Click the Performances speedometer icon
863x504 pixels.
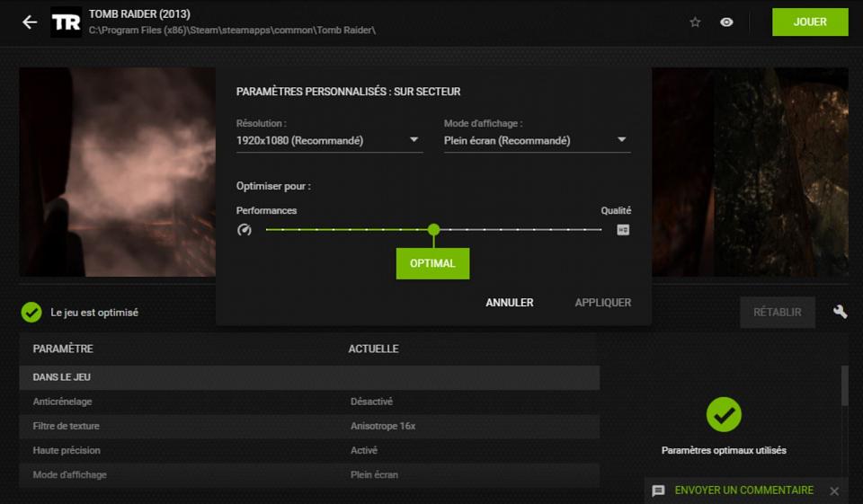coord(245,230)
